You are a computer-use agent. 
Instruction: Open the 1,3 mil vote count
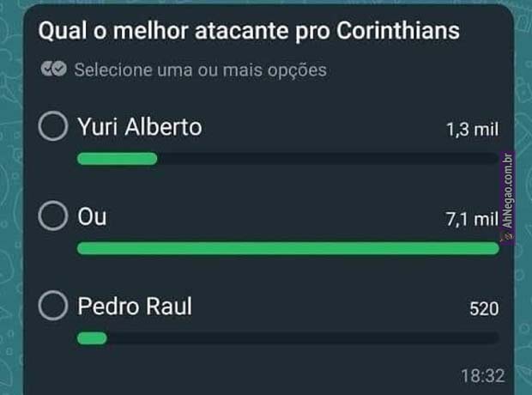click(x=472, y=131)
